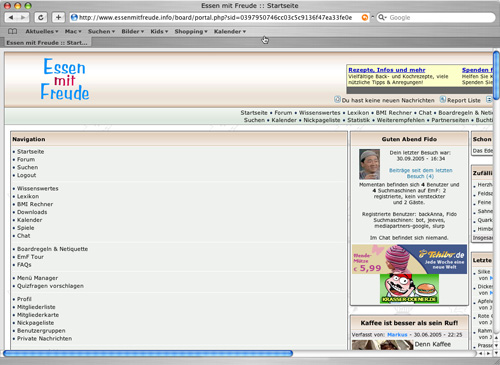
Task: Click the horizontal scrollbar thumb at the bottom
Action: [148, 353]
